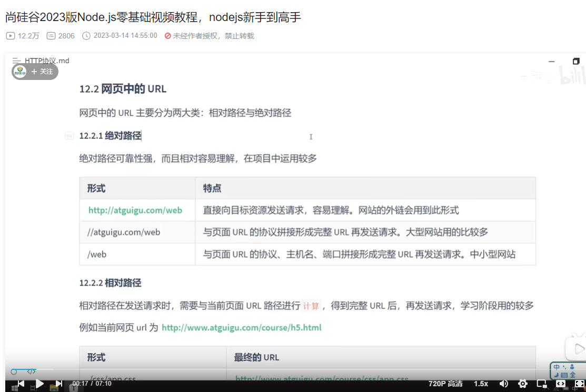
Task: Click the danmaku count 2806
Action: tap(66, 36)
